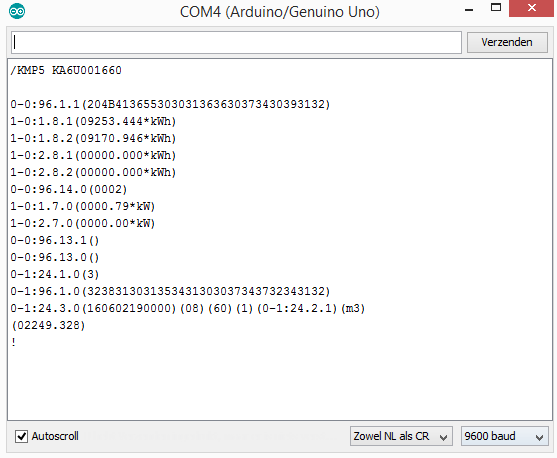The height and width of the screenshot is (458, 557).
Task: Minimize the COM4 serial monitor window
Action: (469, 9)
